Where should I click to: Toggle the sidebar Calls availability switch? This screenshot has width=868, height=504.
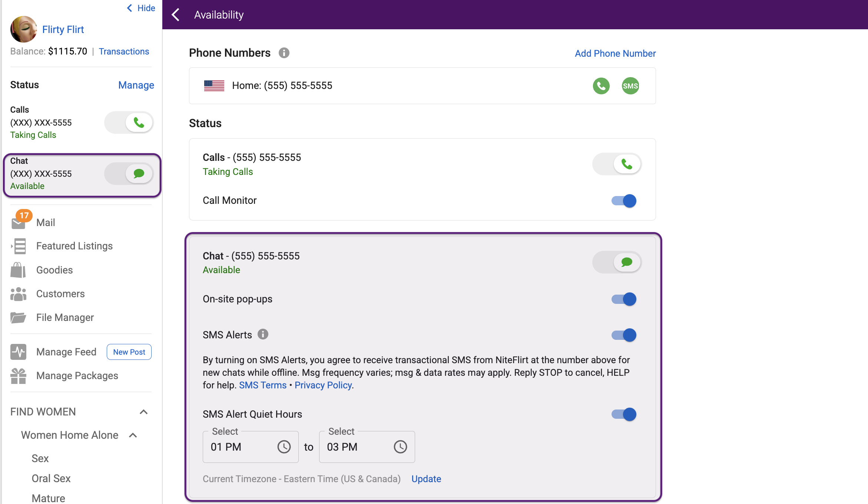click(x=129, y=123)
